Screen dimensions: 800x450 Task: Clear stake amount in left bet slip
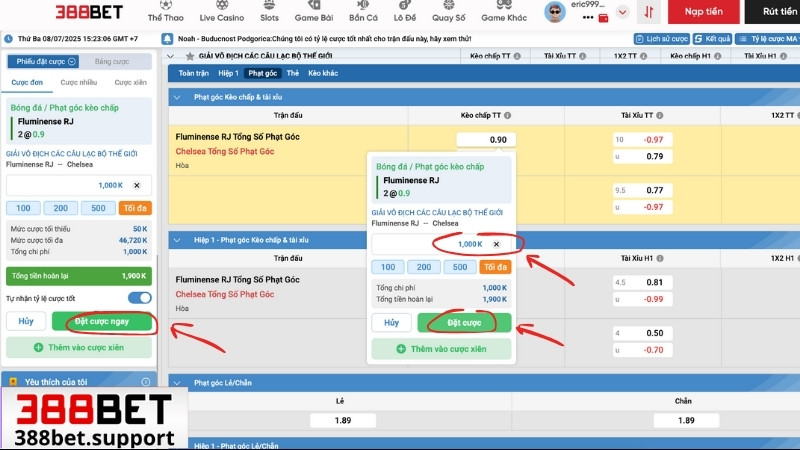pyautogui.click(x=137, y=185)
